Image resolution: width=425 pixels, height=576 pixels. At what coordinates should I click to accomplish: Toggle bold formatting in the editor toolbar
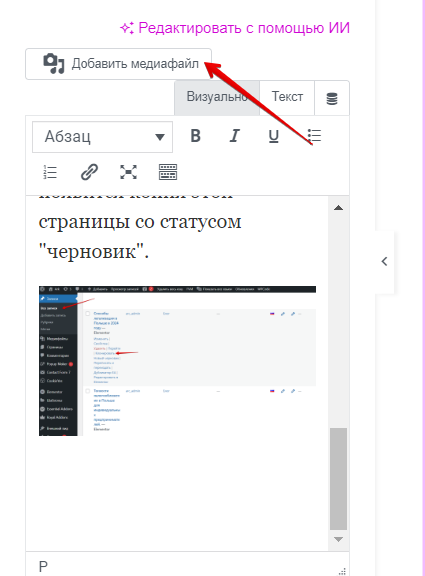[x=195, y=136]
